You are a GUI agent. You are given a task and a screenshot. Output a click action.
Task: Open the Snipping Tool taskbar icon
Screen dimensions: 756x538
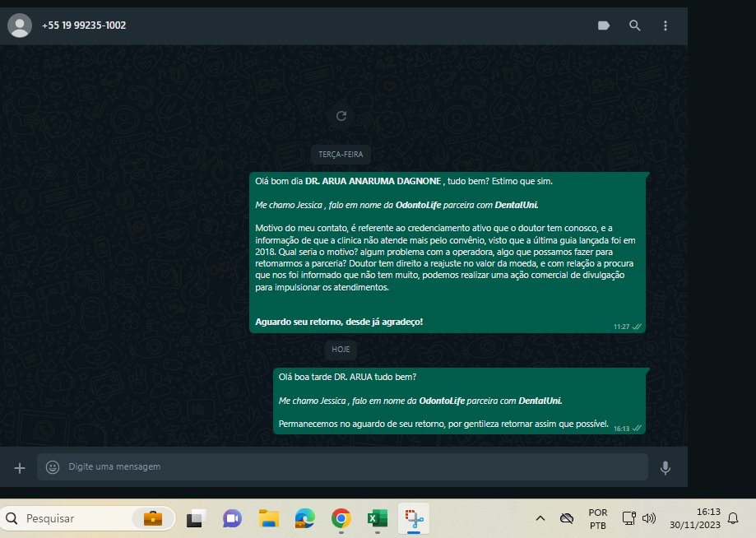coord(414,519)
